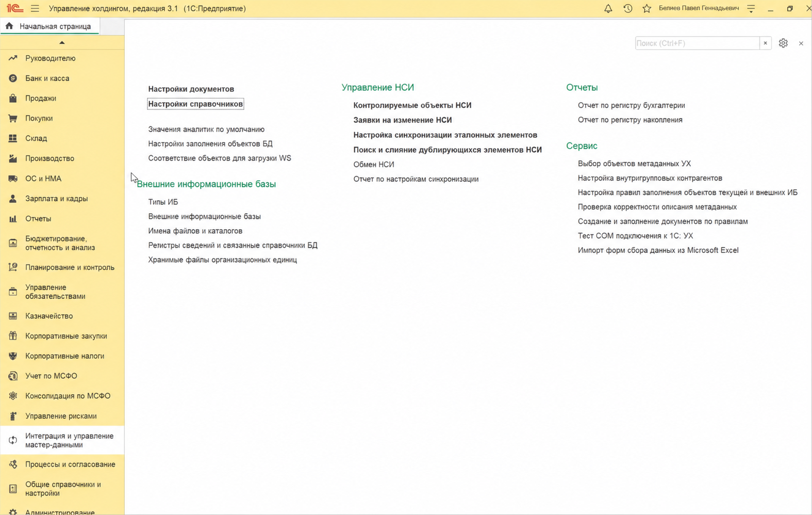Open the Банк и касса section icon
812x515 pixels.
(x=13, y=78)
